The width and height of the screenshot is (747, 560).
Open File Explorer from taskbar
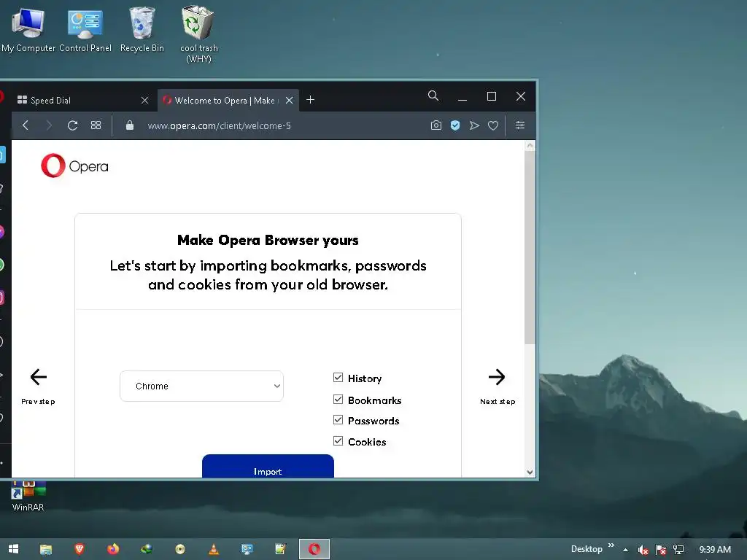click(x=46, y=549)
